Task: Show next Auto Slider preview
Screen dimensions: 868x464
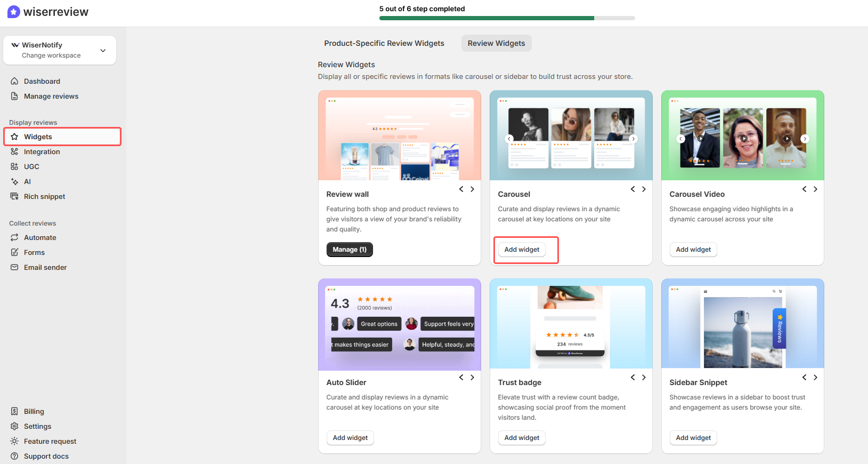Action: click(x=472, y=377)
